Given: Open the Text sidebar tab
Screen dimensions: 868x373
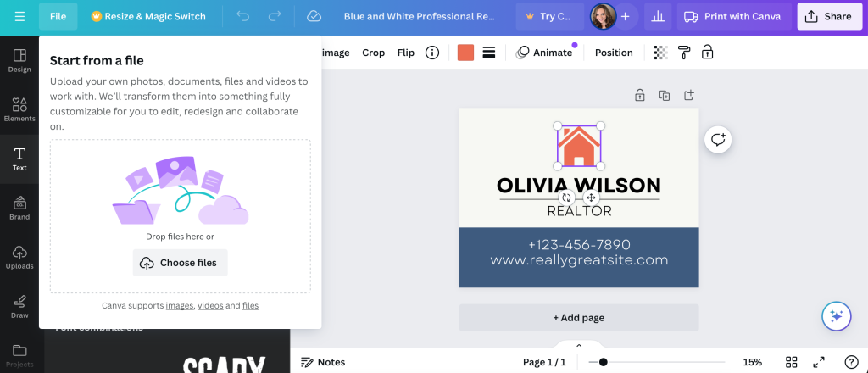Looking at the screenshot, I should click(19, 159).
